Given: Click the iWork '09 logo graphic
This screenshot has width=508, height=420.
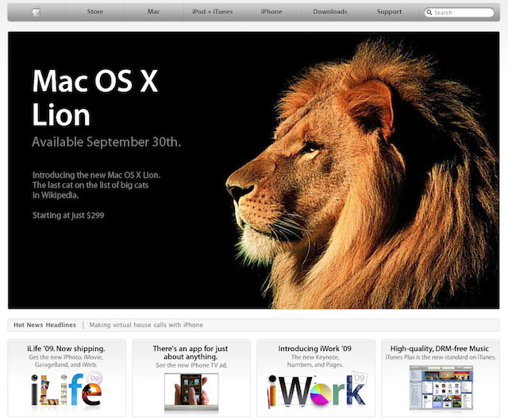Looking at the screenshot, I should 317,390.
